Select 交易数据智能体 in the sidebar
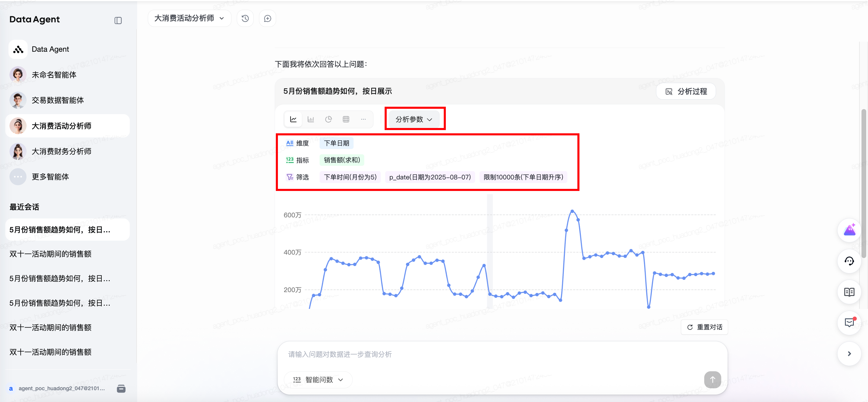 pyautogui.click(x=58, y=100)
